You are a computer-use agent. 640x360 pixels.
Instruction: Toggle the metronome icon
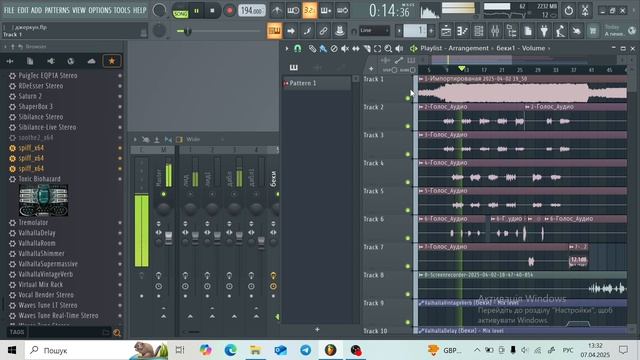(277, 11)
